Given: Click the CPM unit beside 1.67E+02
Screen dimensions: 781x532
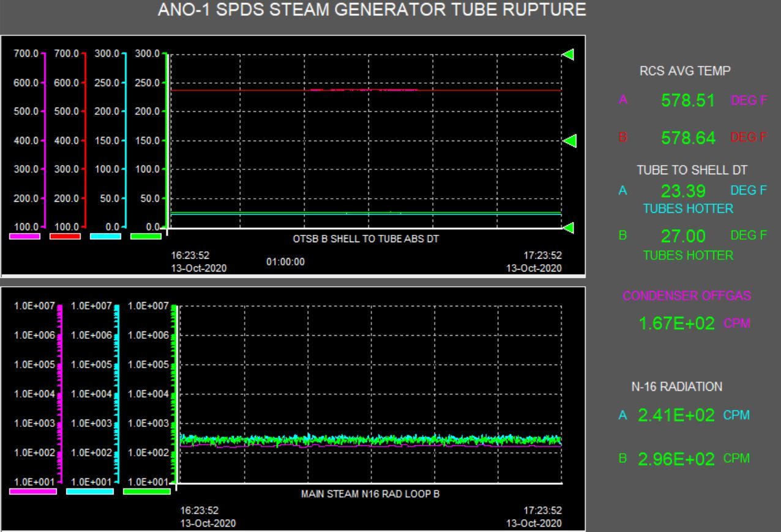Looking at the screenshot, I should pos(737,324).
